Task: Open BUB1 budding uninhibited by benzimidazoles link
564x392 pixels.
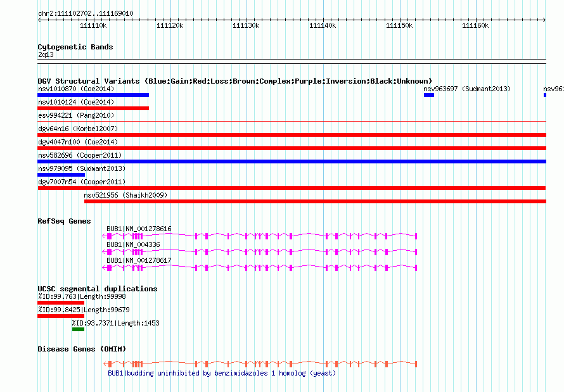Action: point(222,373)
